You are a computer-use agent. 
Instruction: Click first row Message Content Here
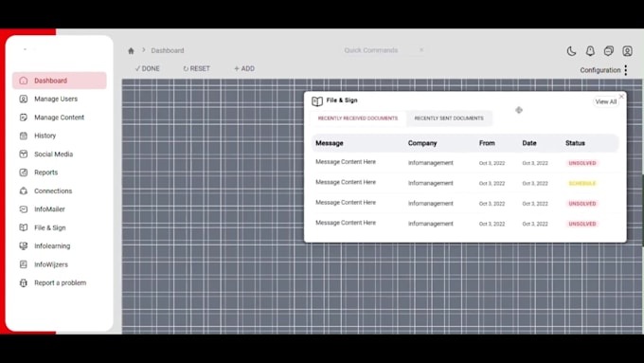click(x=346, y=162)
